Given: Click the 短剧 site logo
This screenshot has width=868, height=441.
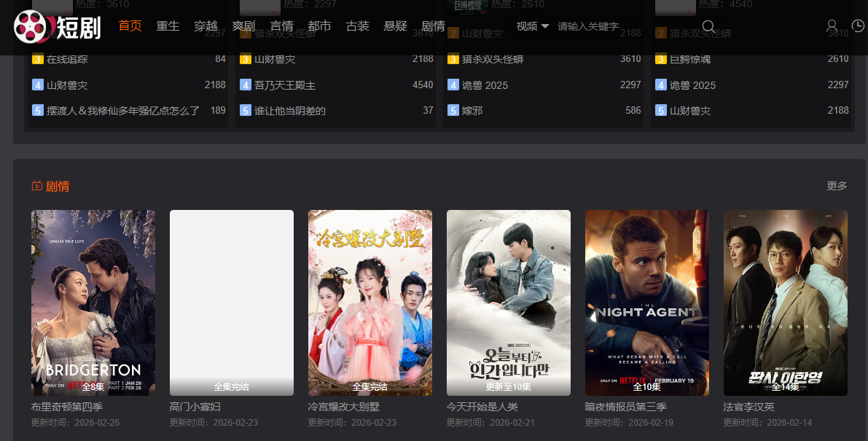Looking at the screenshot, I should pos(57,26).
